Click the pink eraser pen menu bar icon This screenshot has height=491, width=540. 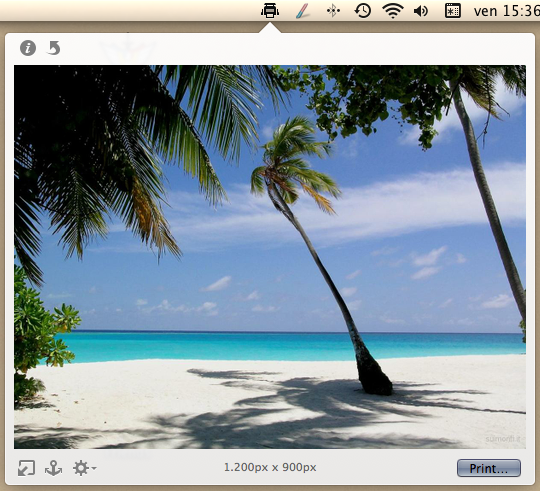click(302, 11)
